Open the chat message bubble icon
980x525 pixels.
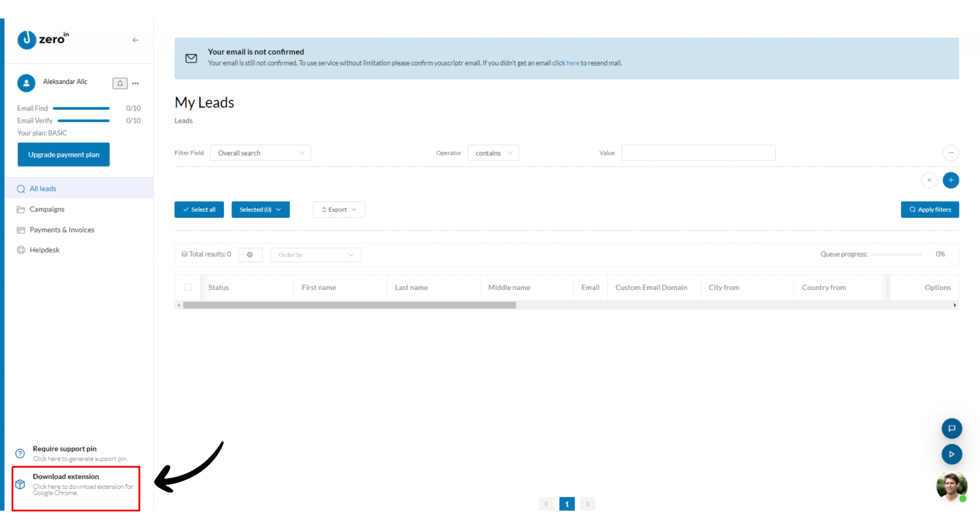pyautogui.click(x=951, y=428)
